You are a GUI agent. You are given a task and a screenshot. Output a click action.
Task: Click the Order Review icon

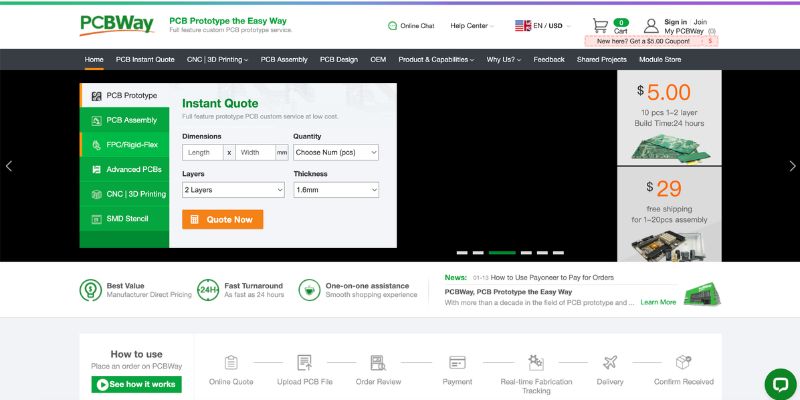378,362
